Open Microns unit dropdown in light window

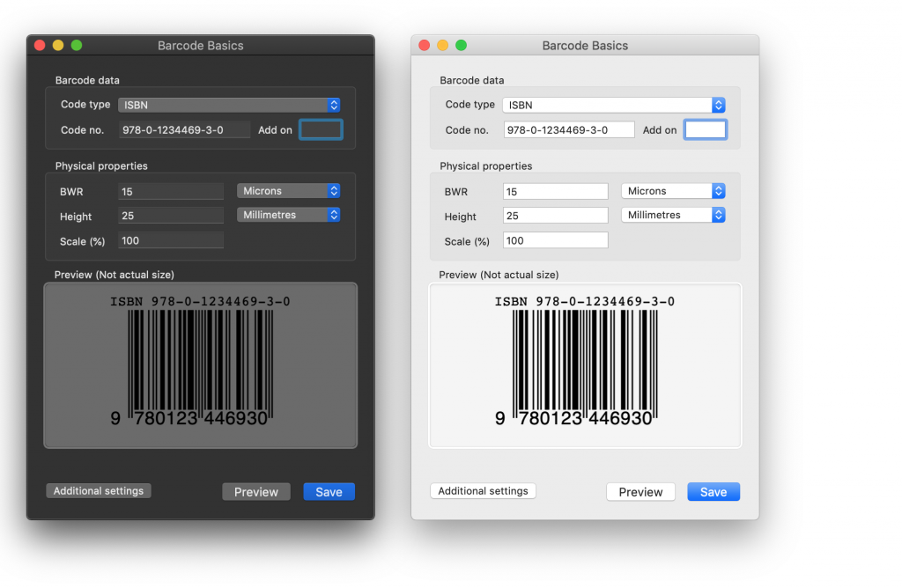[x=673, y=191]
